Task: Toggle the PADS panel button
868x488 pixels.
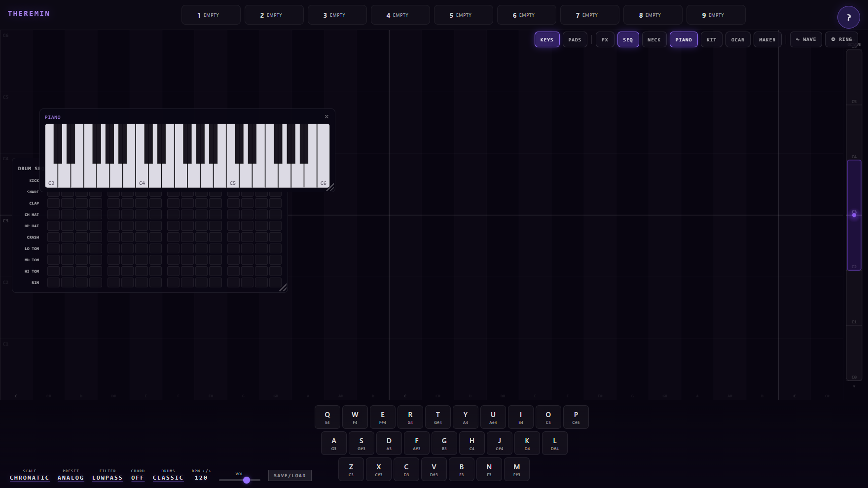Action: [575, 39]
